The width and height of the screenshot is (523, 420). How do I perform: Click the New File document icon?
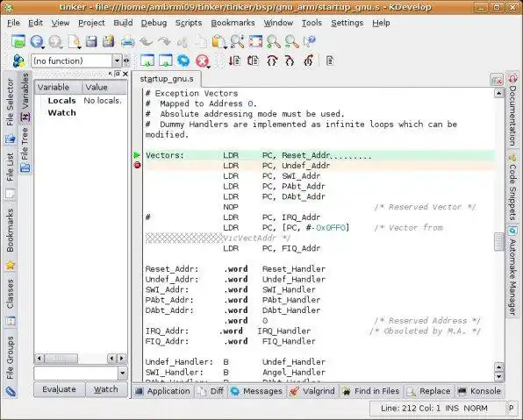(74, 42)
